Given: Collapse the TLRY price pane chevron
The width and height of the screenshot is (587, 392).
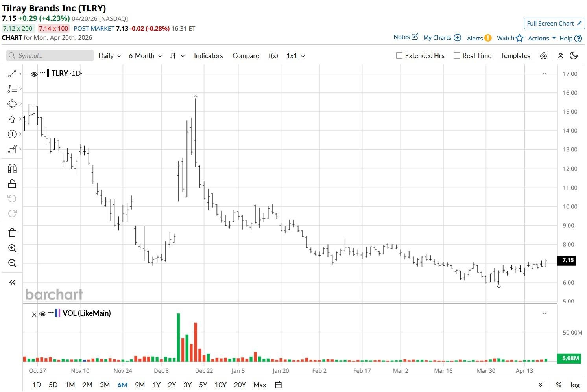Looking at the screenshot, I should coord(545,74).
